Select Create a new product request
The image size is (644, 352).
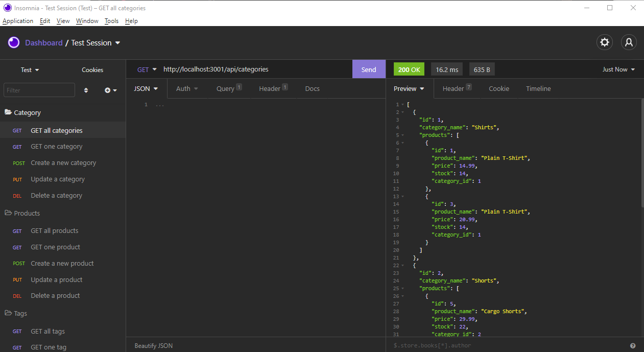click(x=63, y=264)
